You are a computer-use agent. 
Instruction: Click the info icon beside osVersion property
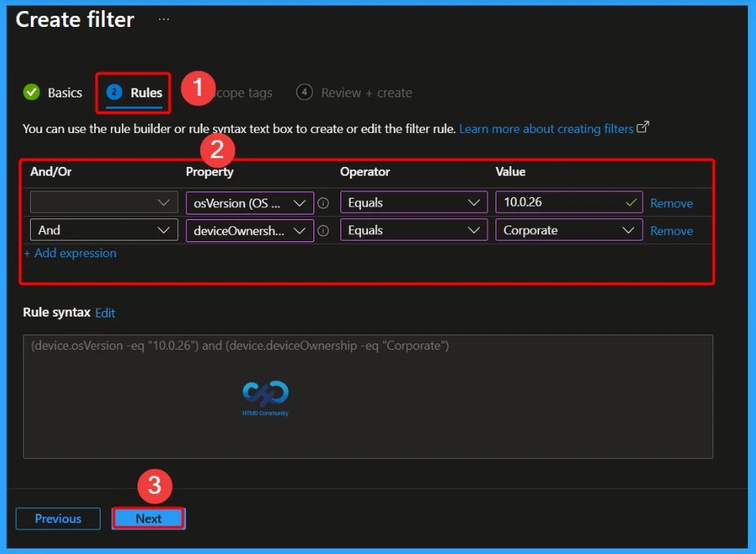324,203
